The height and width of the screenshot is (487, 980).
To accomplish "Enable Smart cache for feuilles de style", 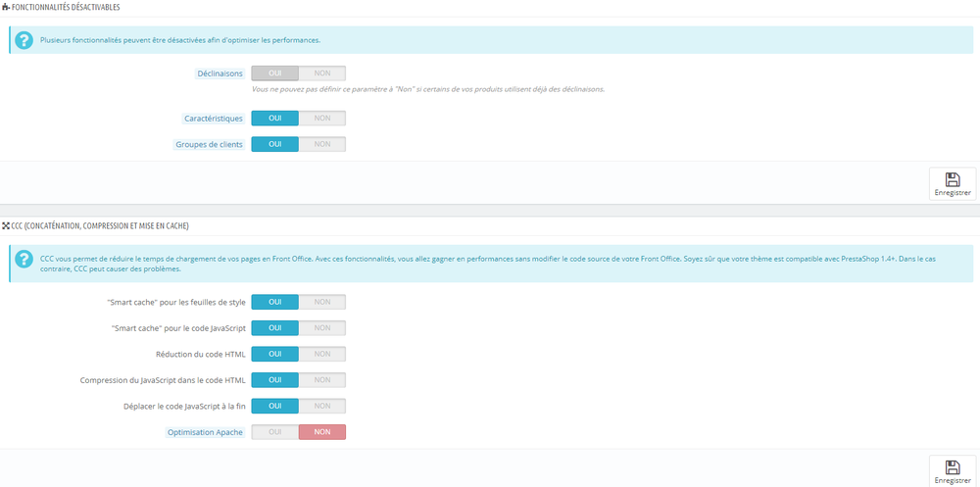I will 275,302.
